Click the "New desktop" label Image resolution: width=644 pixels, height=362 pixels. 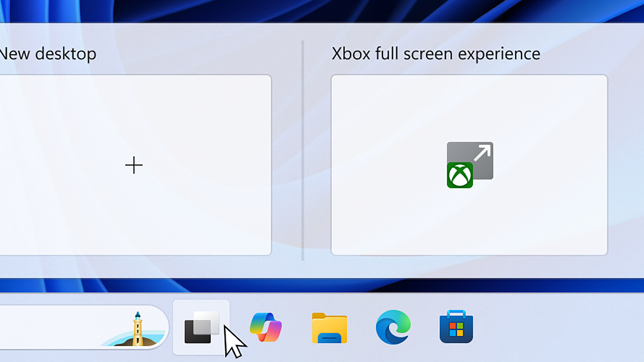tap(48, 53)
